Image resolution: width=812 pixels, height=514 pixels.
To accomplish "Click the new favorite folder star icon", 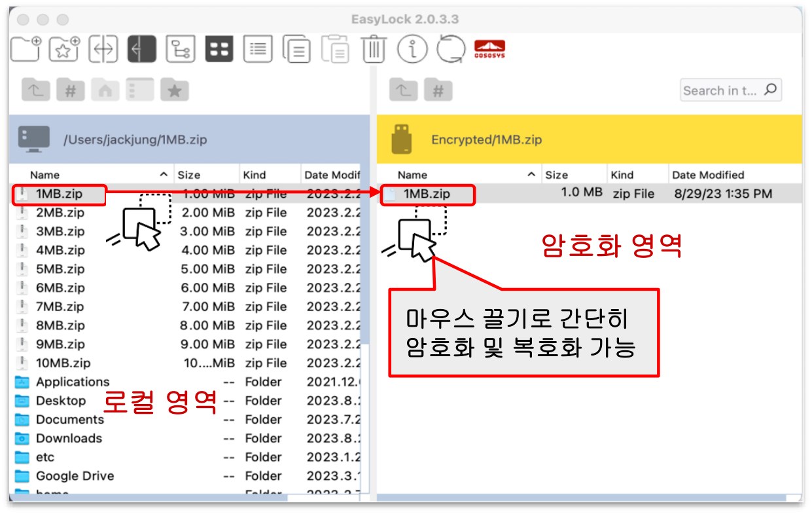I will (x=65, y=49).
